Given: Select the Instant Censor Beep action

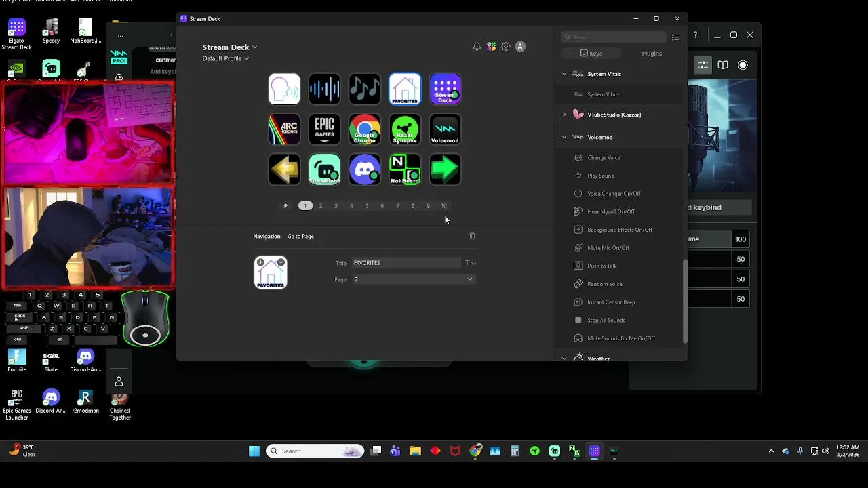Looking at the screenshot, I should click(x=618, y=302).
